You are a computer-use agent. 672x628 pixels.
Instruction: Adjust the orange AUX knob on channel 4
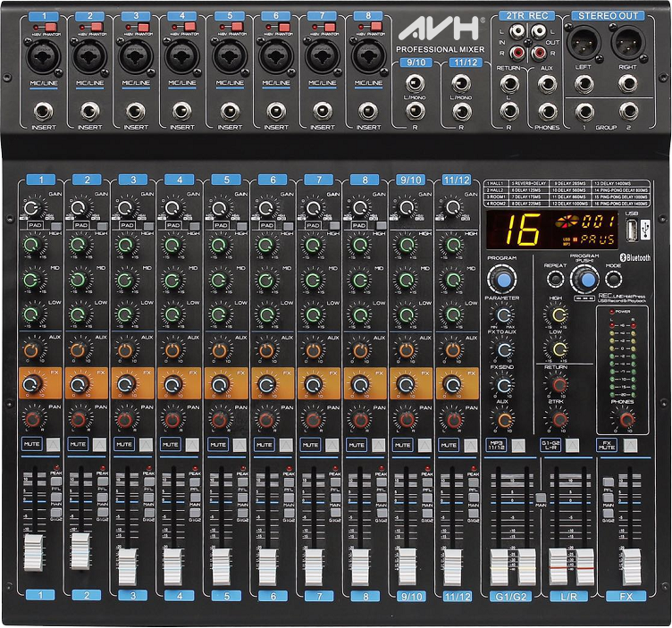pos(172,350)
